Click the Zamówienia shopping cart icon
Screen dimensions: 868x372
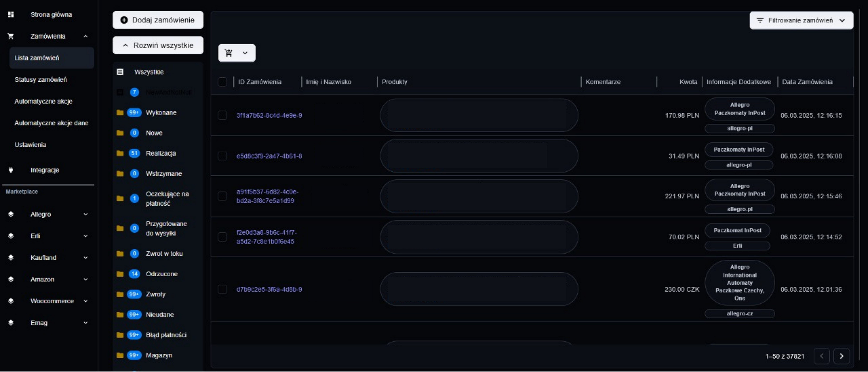point(11,36)
